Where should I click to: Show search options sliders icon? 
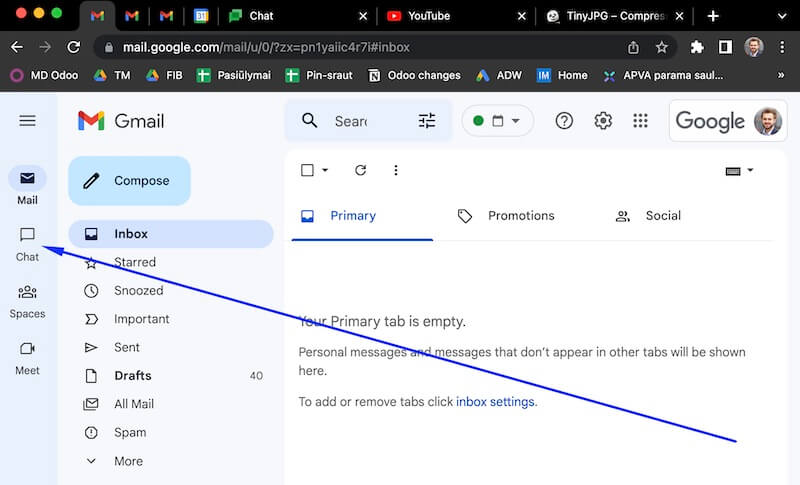tap(427, 121)
